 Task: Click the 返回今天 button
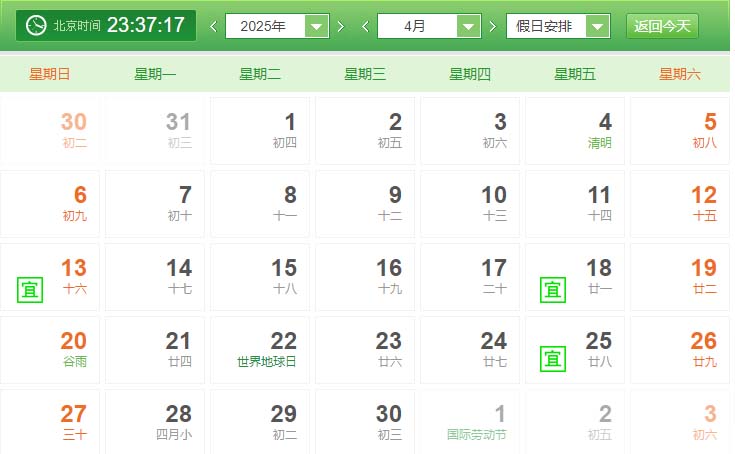662,26
